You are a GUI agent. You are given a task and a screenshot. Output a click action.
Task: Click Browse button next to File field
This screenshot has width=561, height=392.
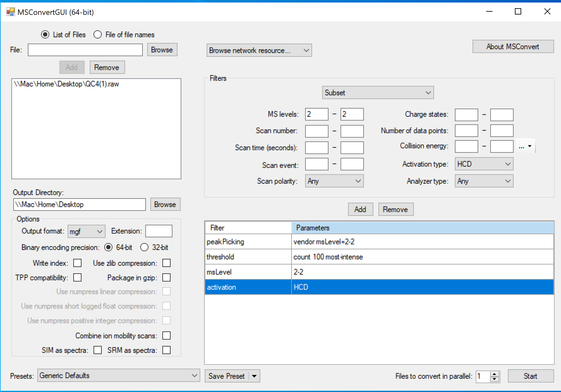[x=162, y=50]
